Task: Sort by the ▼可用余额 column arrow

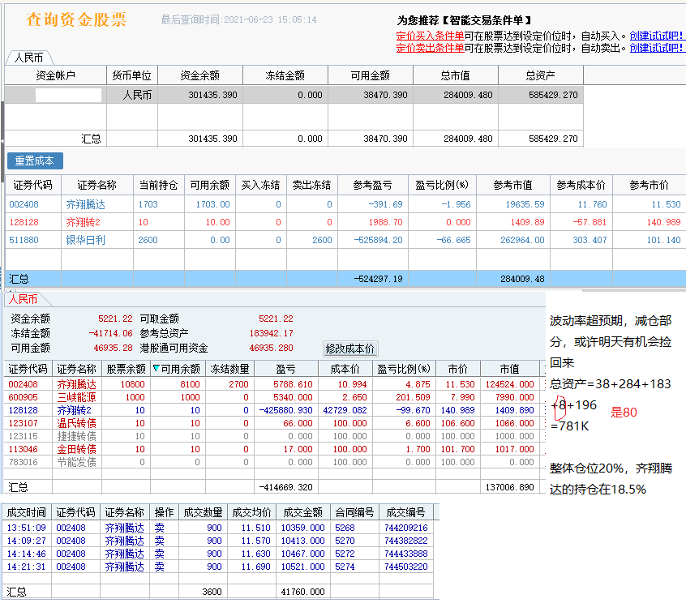Action: click(x=156, y=369)
